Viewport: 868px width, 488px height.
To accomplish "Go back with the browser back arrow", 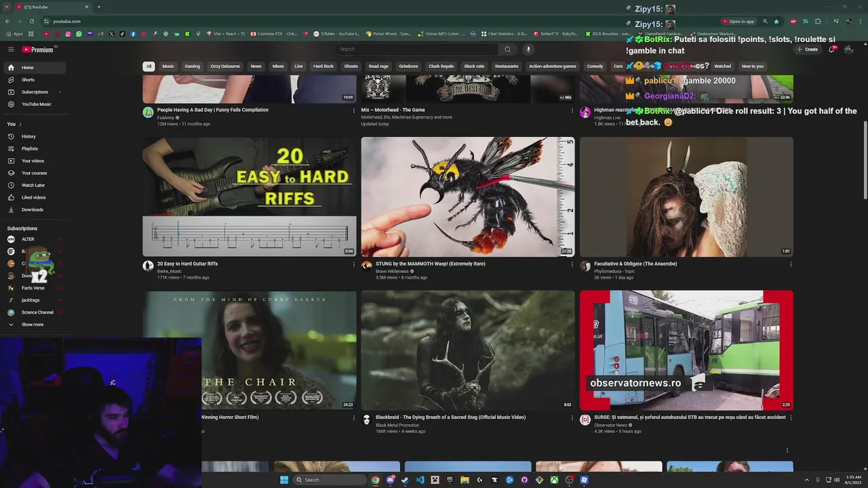I will point(7,21).
